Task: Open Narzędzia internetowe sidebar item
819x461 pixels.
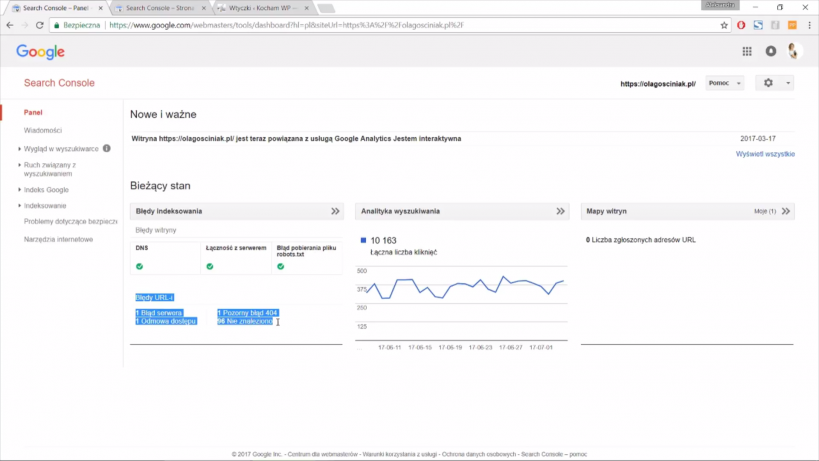Action: tap(58, 239)
